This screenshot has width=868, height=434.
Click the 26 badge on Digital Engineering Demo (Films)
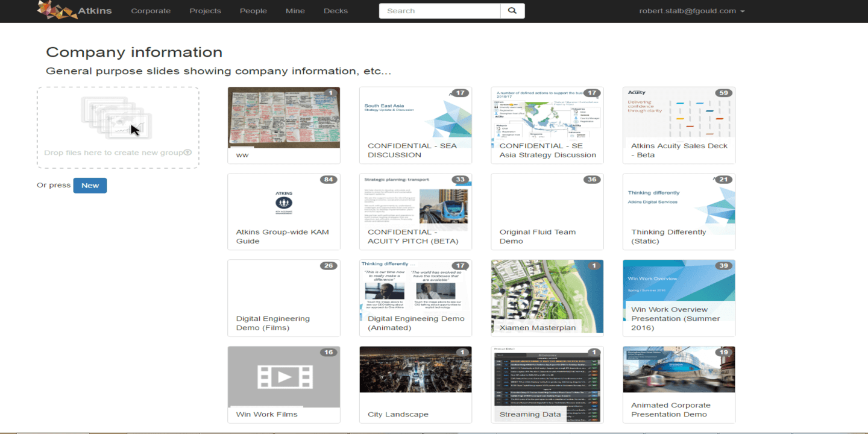click(x=329, y=266)
